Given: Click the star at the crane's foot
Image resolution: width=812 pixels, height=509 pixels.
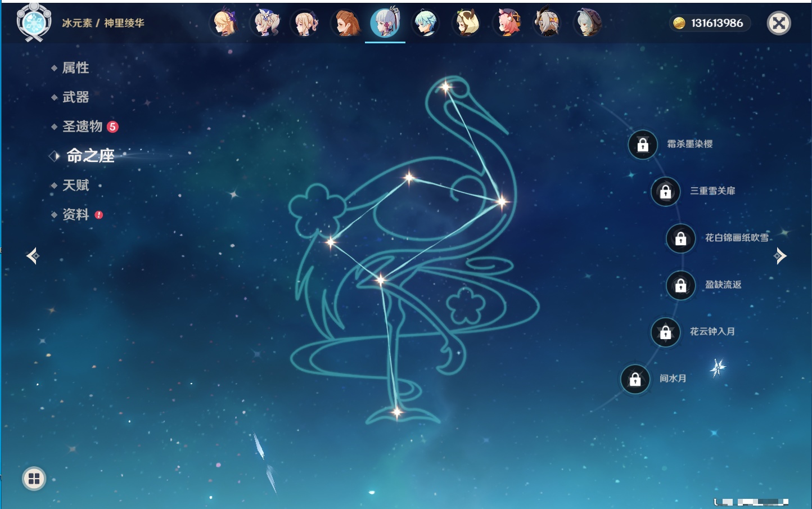Looking at the screenshot, I should point(397,412).
